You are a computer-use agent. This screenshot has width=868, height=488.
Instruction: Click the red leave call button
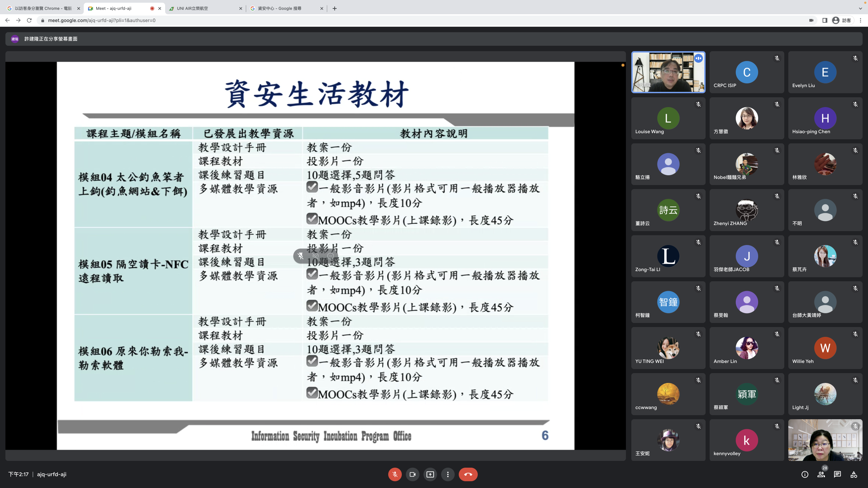[x=468, y=474]
